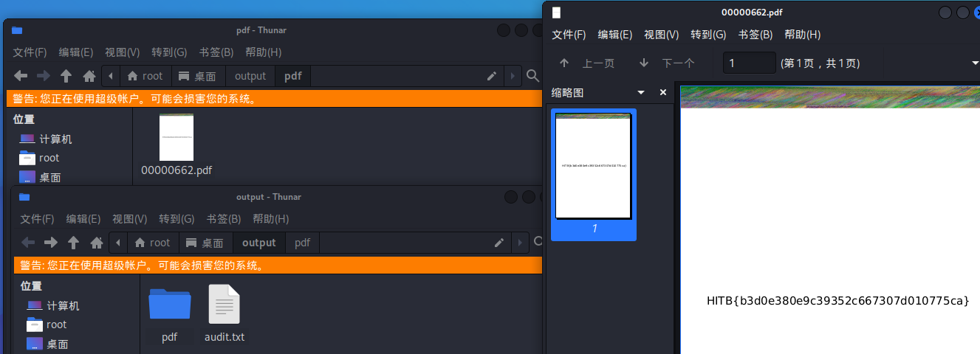The height and width of the screenshot is (354, 980).
Task: Go home in output Thunar window
Action: pos(97,243)
